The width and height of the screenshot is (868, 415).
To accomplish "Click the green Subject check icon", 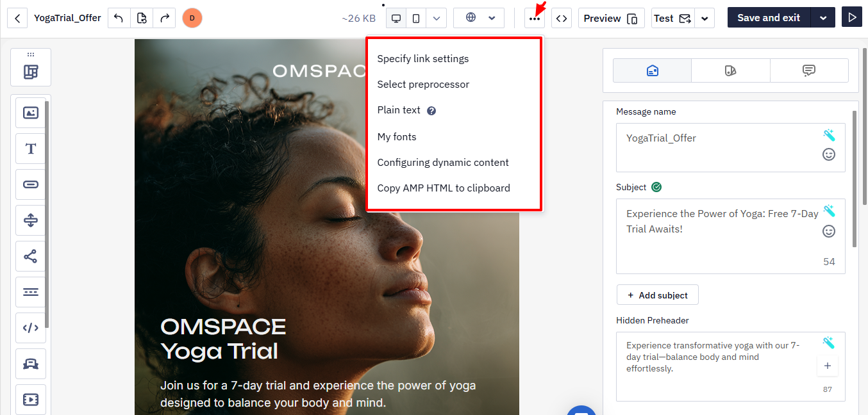I will pos(656,188).
